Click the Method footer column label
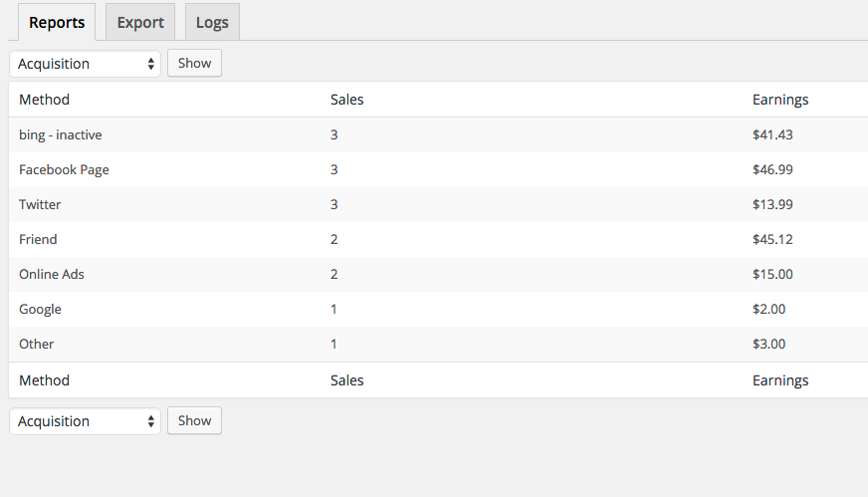This screenshot has height=497, width=868. (45, 380)
